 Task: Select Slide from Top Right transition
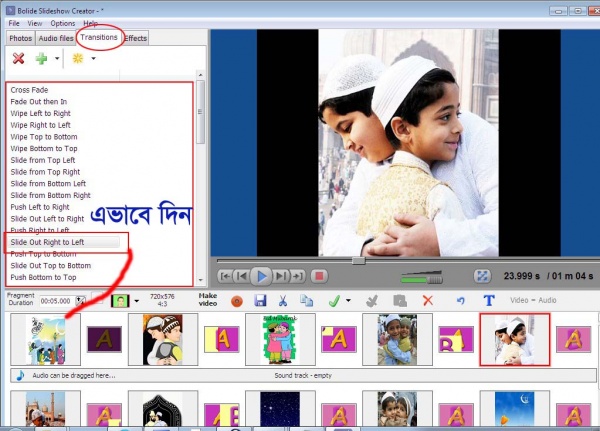coord(46,172)
